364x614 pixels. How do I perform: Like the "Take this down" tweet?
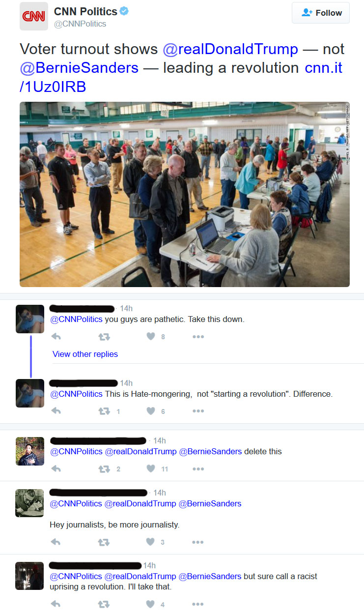coord(151,337)
